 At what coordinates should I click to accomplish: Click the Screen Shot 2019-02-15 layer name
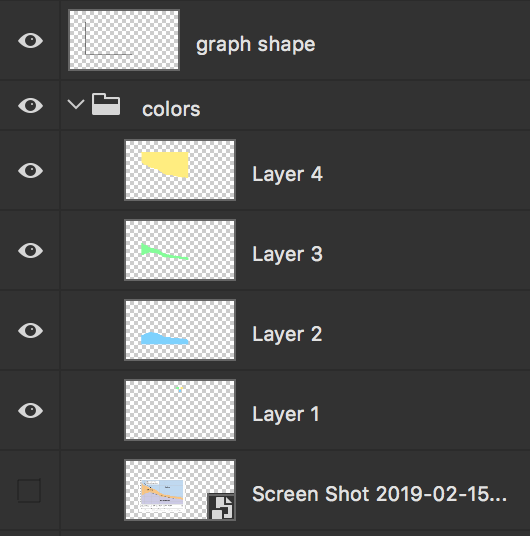click(x=380, y=494)
